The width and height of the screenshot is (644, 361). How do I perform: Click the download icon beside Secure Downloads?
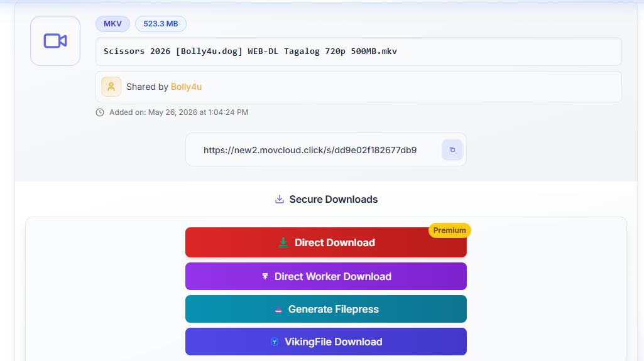tap(280, 200)
